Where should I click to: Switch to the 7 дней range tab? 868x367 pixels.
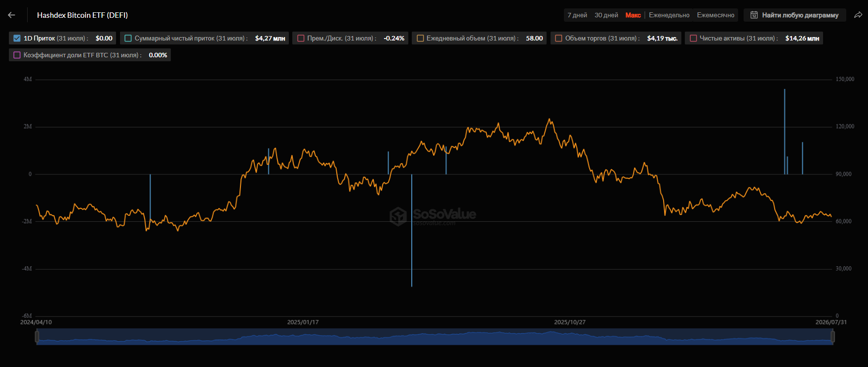click(577, 15)
